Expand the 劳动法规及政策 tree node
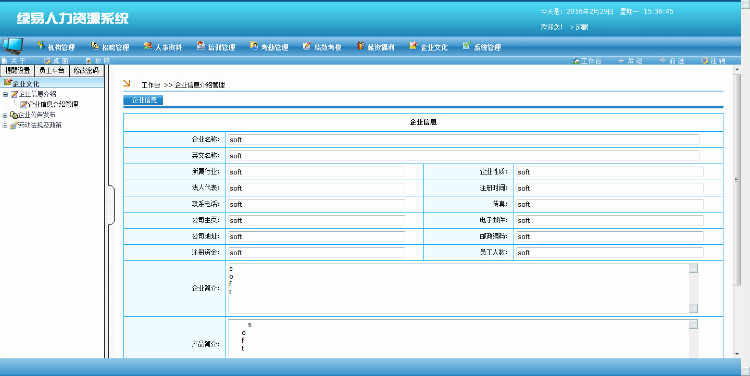Image resolution: width=750 pixels, height=376 pixels. 5,125
